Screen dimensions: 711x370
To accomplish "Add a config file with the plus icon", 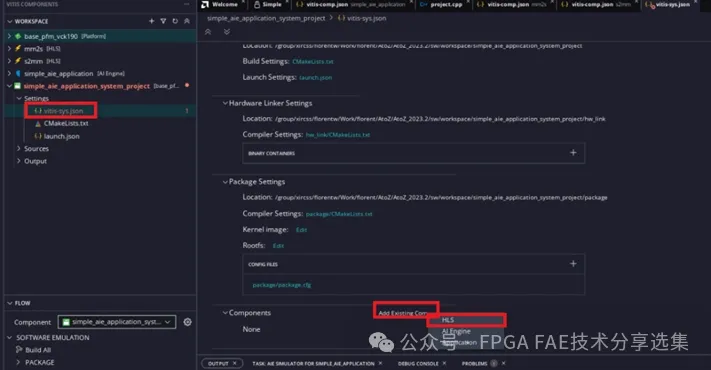I will 573,263.
